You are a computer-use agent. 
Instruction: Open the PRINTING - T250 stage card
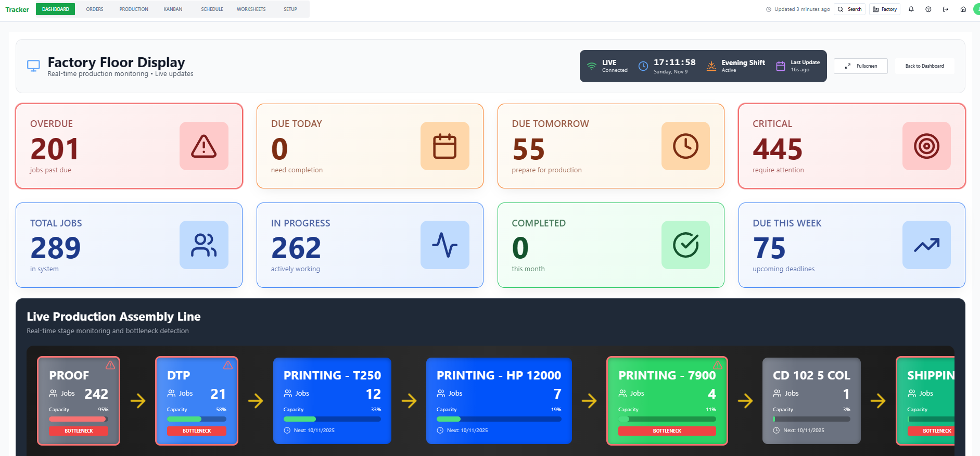pyautogui.click(x=332, y=401)
